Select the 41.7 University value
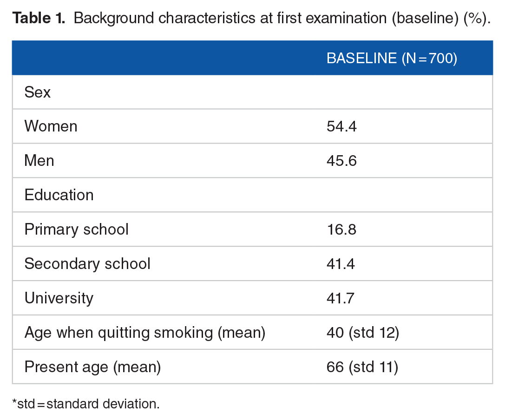505x420 pixels. tap(341, 298)
